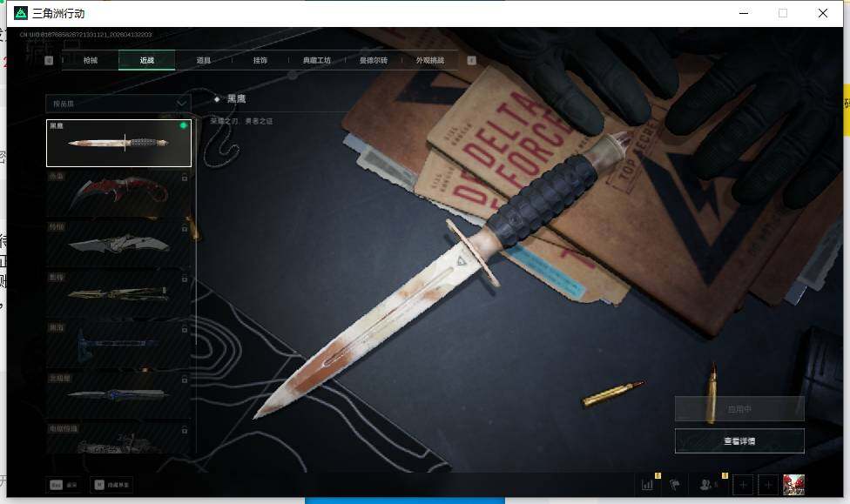The width and height of the screenshot is (850, 504).
Task: Go to the 外观挑战 tab
Action: (x=430, y=60)
